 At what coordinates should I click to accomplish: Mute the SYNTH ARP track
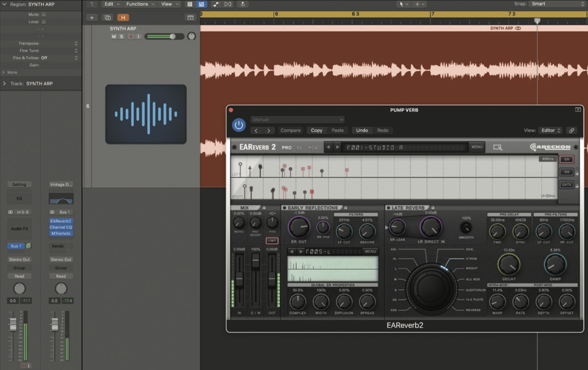(114, 36)
